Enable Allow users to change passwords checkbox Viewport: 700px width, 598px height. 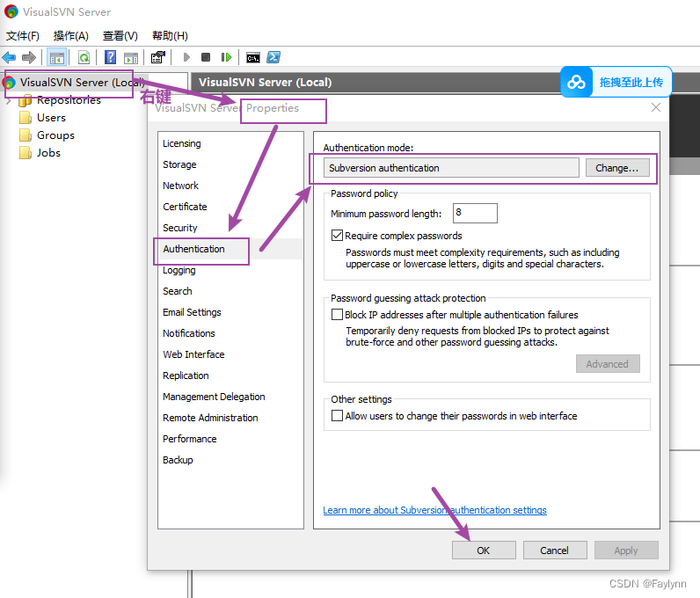point(337,416)
